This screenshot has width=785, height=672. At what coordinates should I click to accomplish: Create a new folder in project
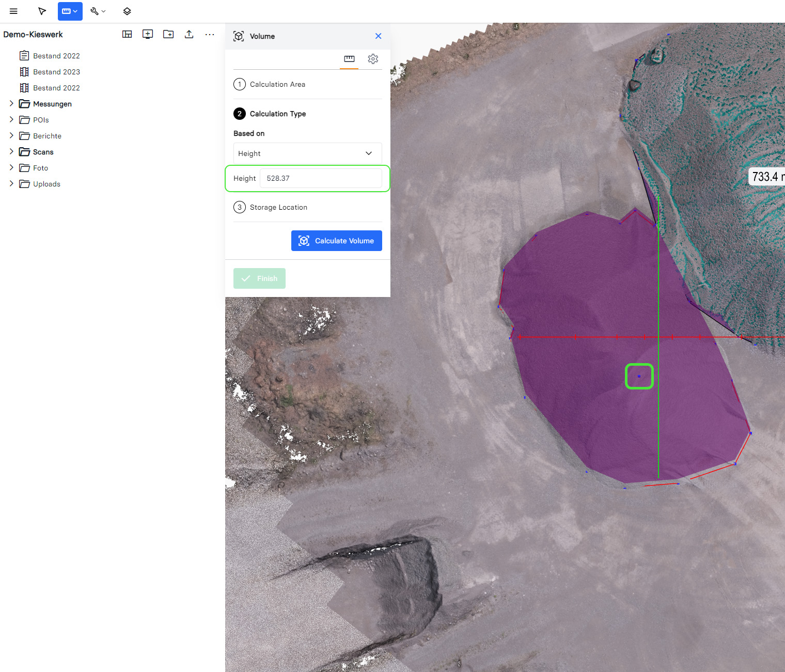[168, 35]
